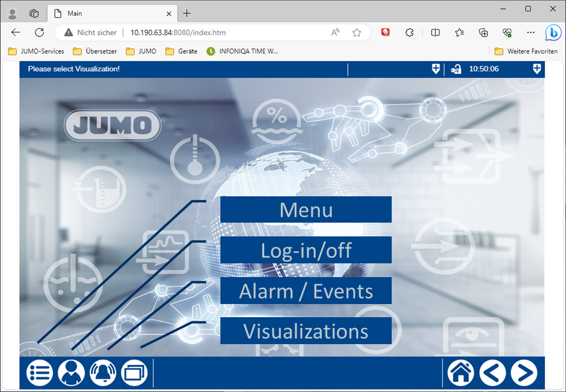Reload the page with refresh button

pyautogui.click(x=40, y=32)
